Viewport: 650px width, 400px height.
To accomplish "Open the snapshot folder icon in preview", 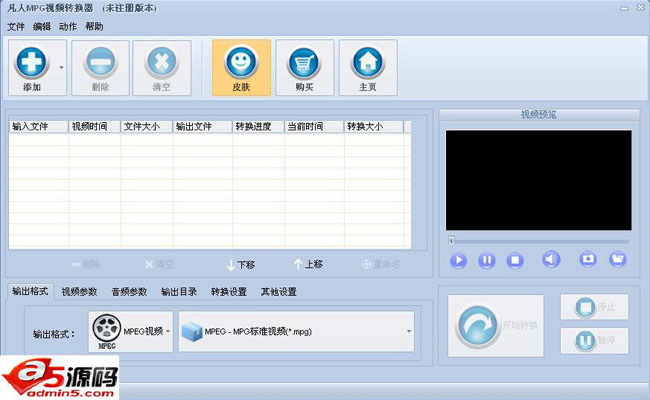I will 618,260.
